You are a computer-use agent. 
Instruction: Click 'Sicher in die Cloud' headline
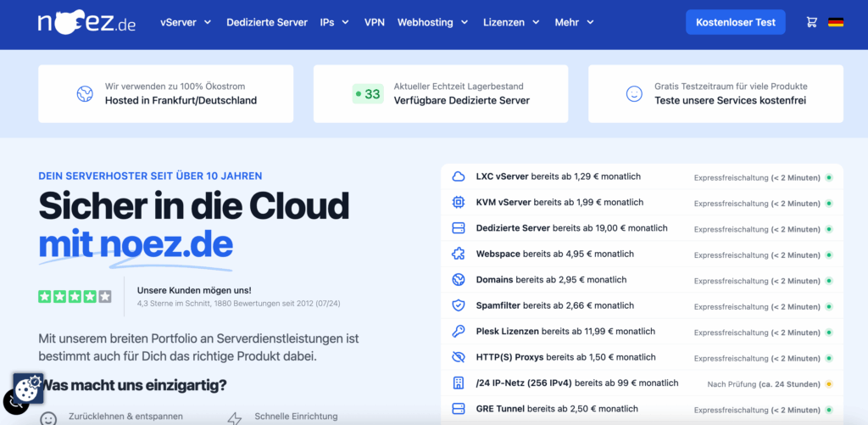(194, 207)
